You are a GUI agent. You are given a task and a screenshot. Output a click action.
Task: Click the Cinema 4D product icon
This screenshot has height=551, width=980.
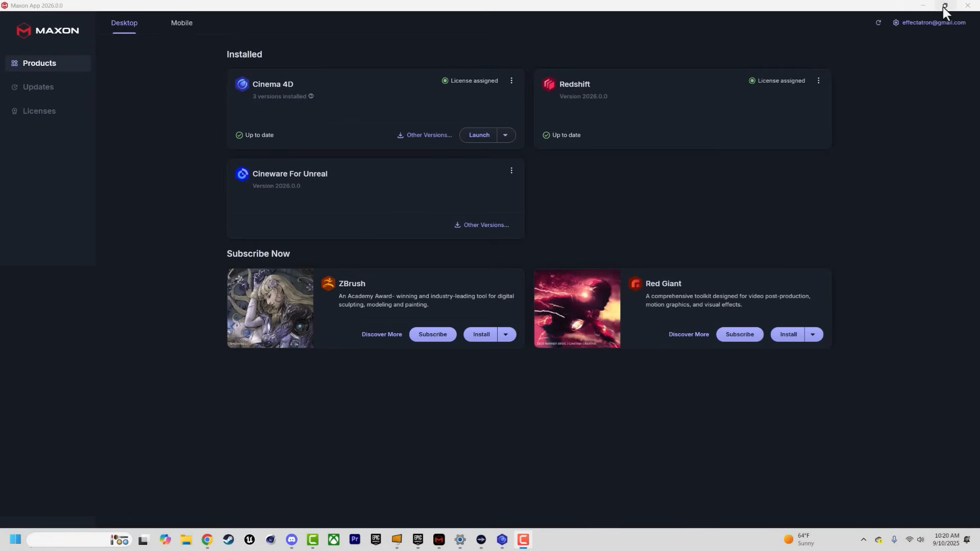(242, 84)
